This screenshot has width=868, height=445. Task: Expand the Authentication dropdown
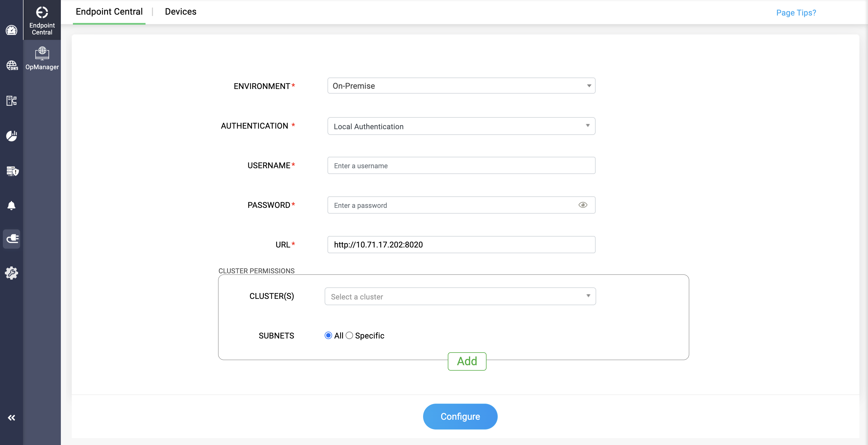tap(461, 126)
